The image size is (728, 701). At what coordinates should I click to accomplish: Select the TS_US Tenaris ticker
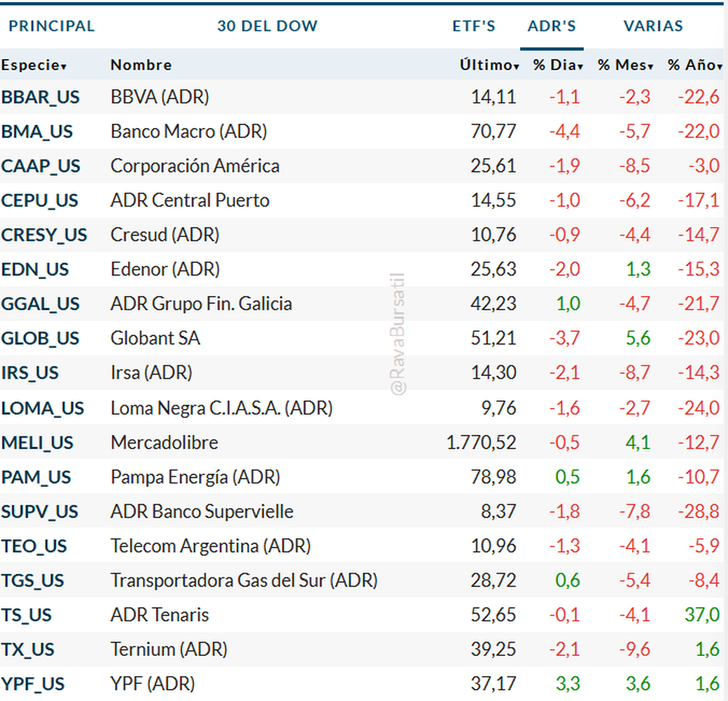coord(26,615)
